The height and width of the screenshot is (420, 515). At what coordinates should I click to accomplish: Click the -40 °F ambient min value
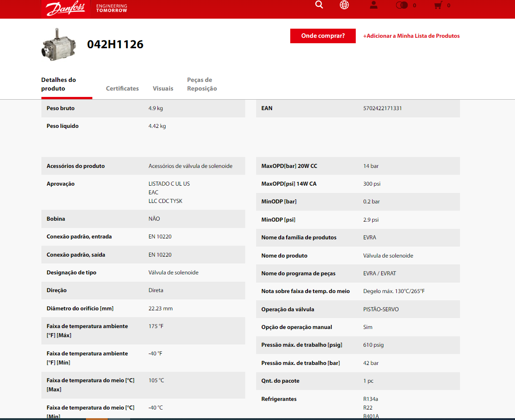tap(155, 354)
